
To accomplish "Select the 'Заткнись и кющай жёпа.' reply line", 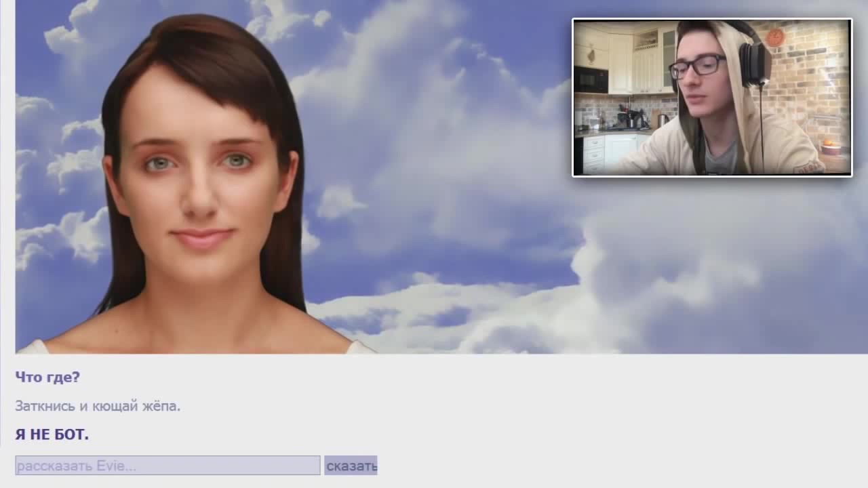I will click(98, 407).
